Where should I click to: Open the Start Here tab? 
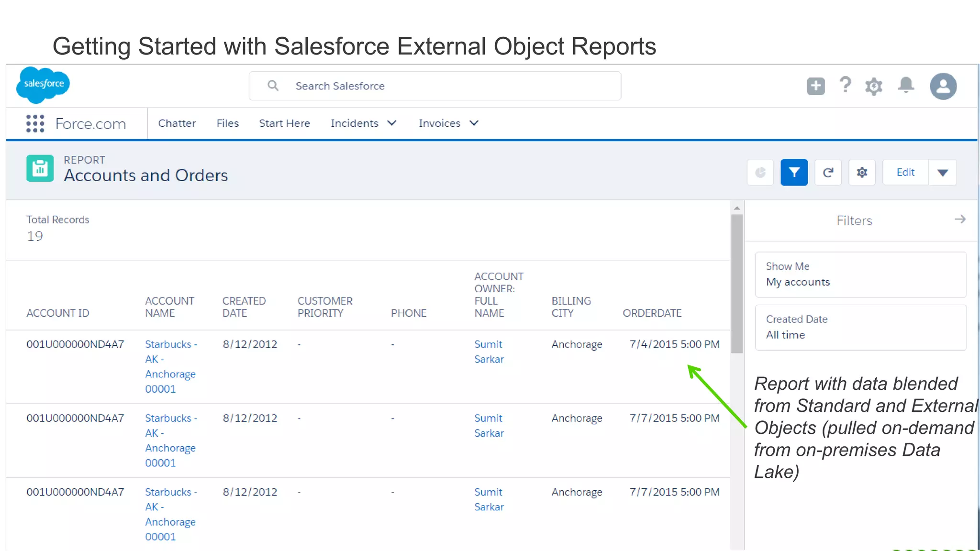click(x=284, y=123)
